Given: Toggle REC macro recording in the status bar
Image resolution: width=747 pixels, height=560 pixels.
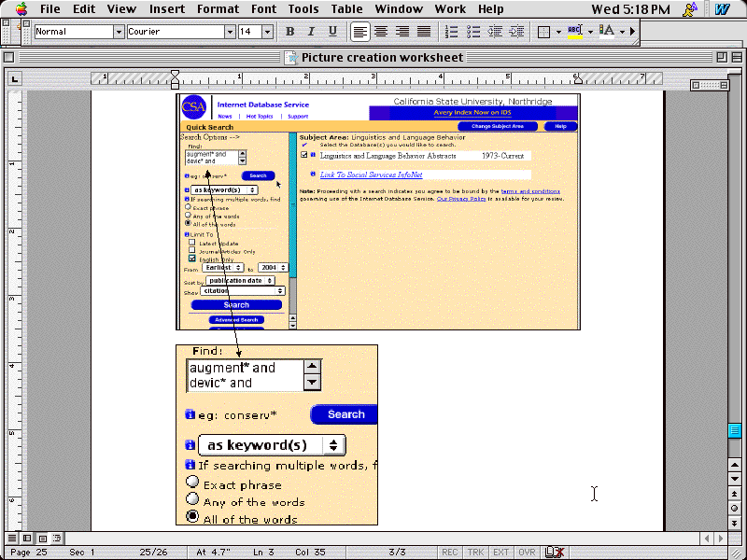Looking at the screenshot, I should pyautogui.click(x=449, y=553).
